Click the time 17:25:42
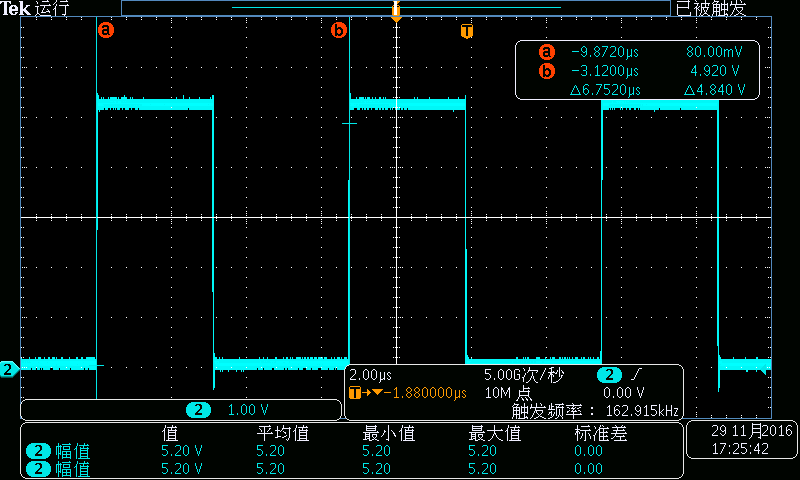The width and height of the screenshot is (800, 480). [x=740, y=449]
